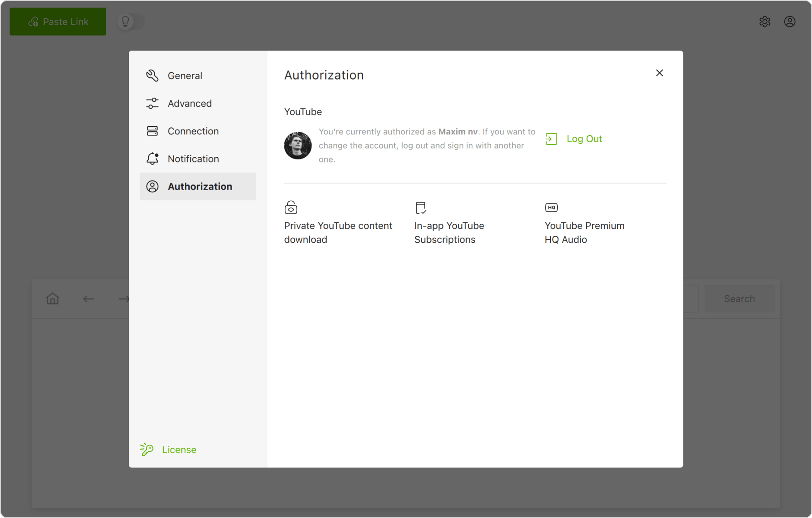Click the settings gear icon at top right
812x518 pixels.
[x=764, y=22]
